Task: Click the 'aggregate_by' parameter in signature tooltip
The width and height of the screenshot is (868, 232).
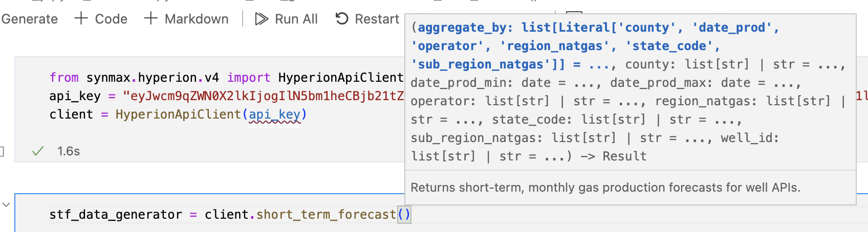Action: click(x=462, y=28)
